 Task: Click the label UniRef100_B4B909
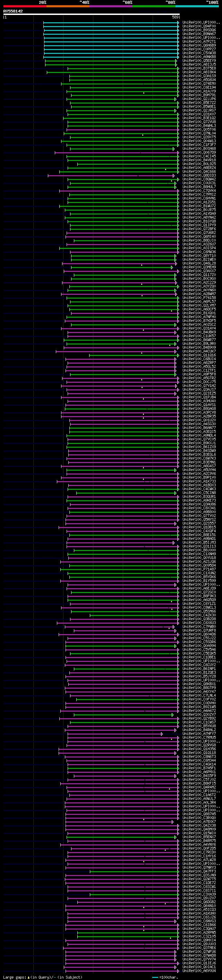(x=199, y=347)
